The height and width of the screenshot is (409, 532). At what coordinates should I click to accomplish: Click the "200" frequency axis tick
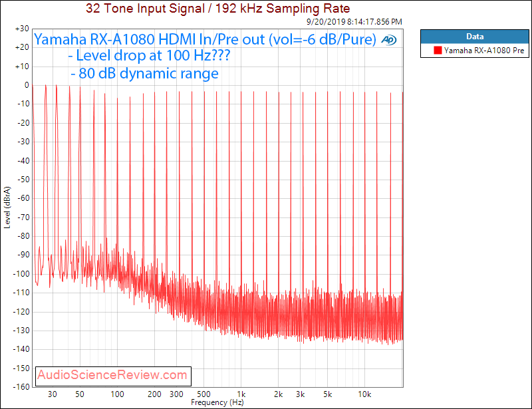point(154,394)
